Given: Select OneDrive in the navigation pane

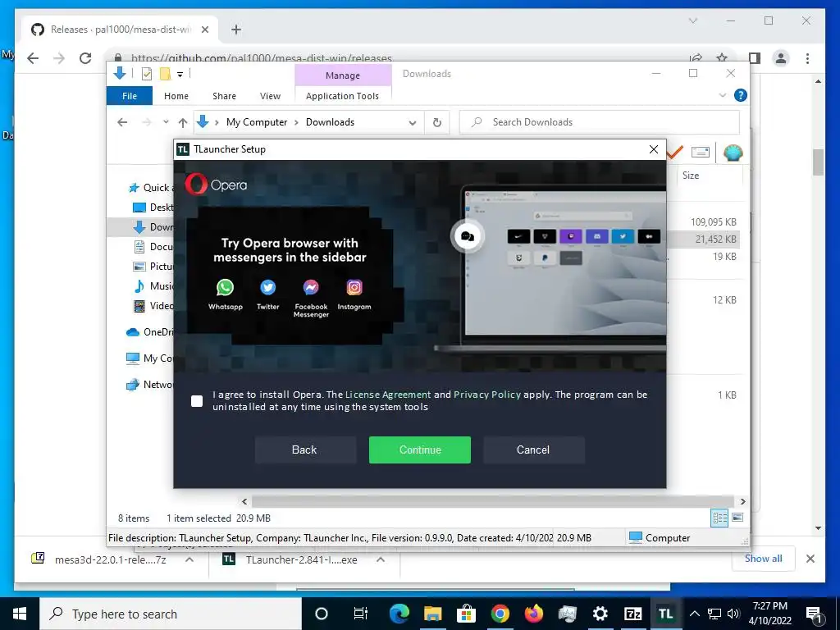Looking at the screenshot, I should click(149, 332).
